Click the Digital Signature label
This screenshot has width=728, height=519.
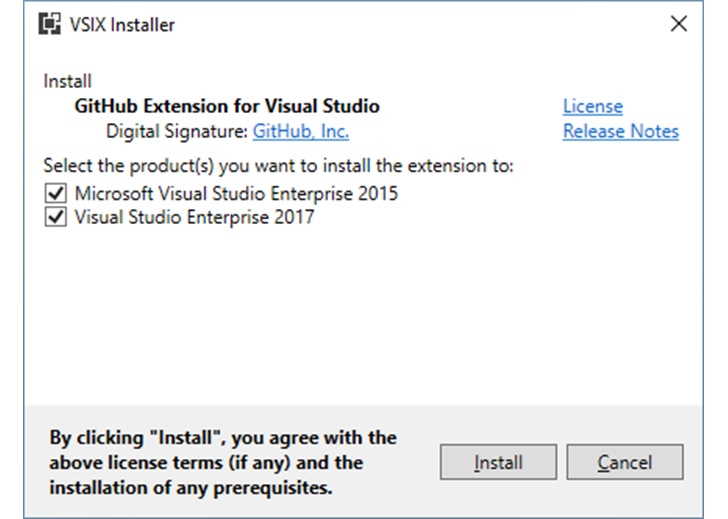(177, 131)
